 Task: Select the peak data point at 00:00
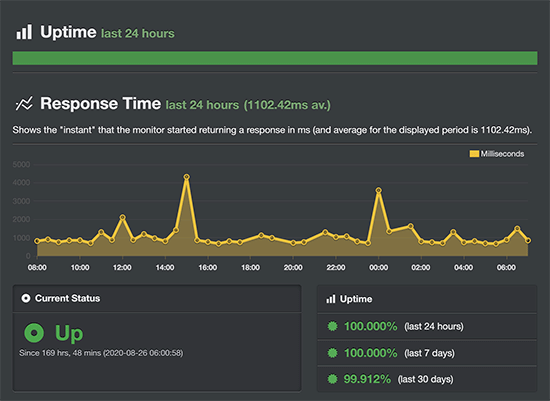(x=378, y=190)
